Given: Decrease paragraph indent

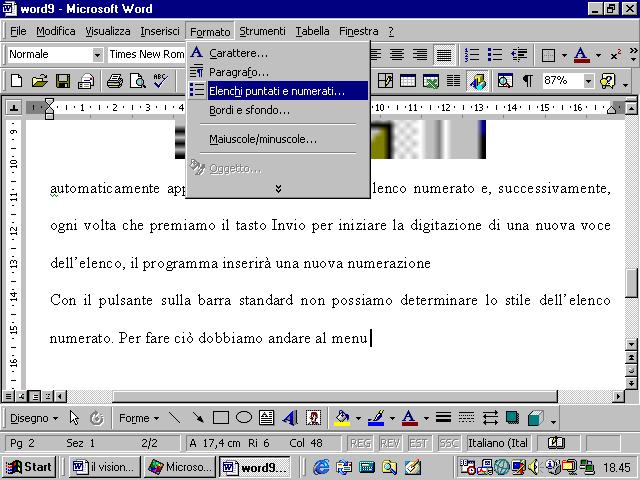Looking at the screenshot, I should pyautogui.click(x=519, y=54).
